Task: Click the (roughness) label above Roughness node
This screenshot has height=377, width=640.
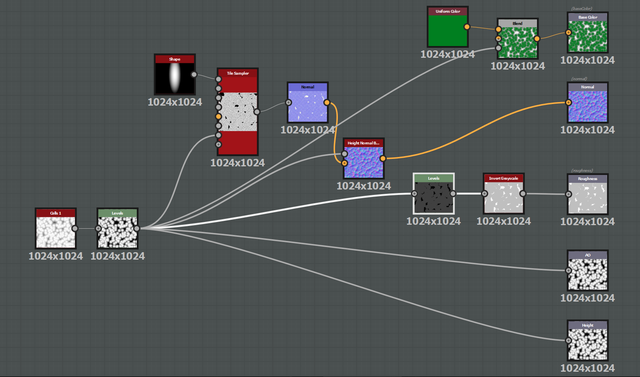Action: pos(582,171)
